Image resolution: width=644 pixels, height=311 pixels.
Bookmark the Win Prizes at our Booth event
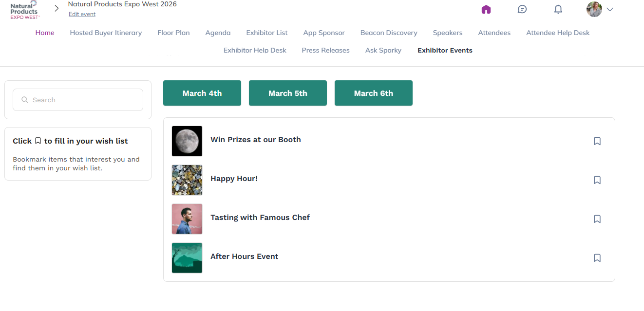597,141
